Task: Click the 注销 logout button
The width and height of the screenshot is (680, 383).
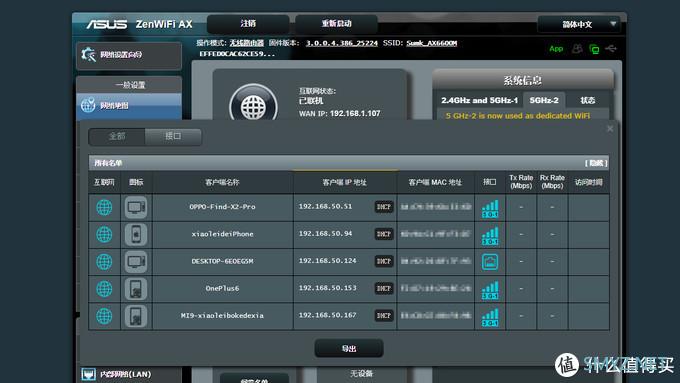Action: pyautogui.click(x=248, y=24)
